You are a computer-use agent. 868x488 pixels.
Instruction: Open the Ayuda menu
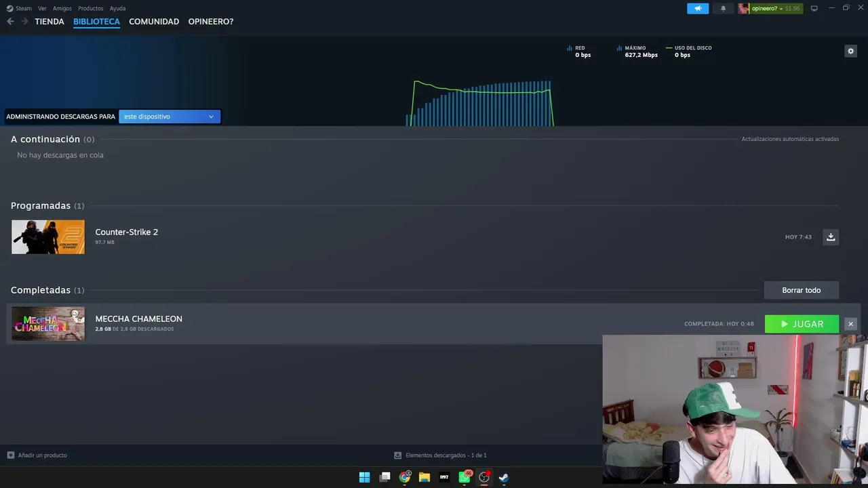(x=117, y=8)
